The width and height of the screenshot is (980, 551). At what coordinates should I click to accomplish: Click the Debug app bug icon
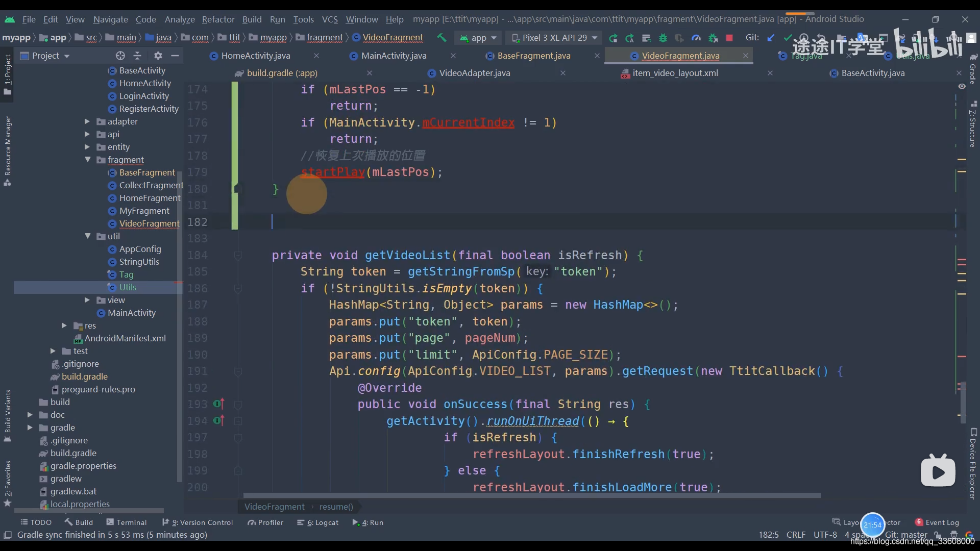point(663,38)
